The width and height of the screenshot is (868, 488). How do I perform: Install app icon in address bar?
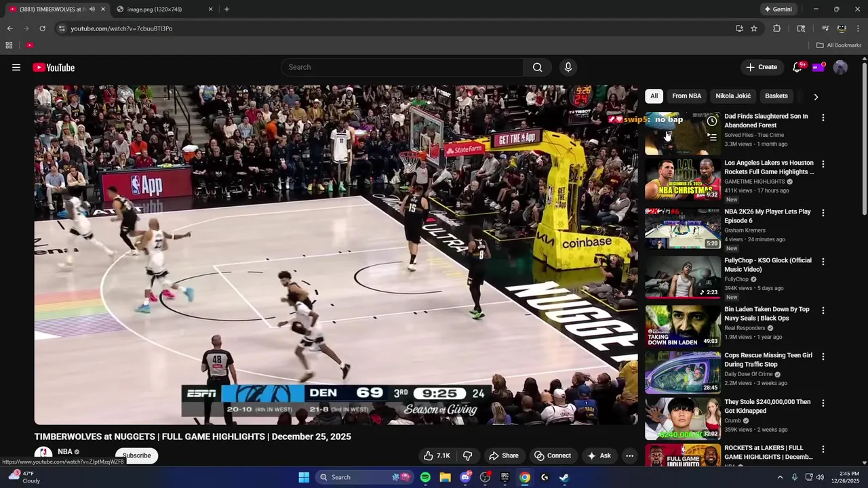(x=739, y=28)
